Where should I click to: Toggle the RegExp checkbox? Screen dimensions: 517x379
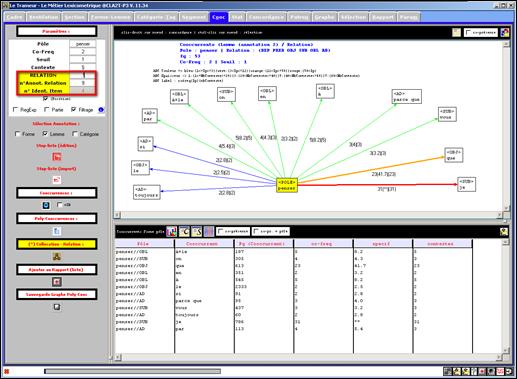[15, 109]
